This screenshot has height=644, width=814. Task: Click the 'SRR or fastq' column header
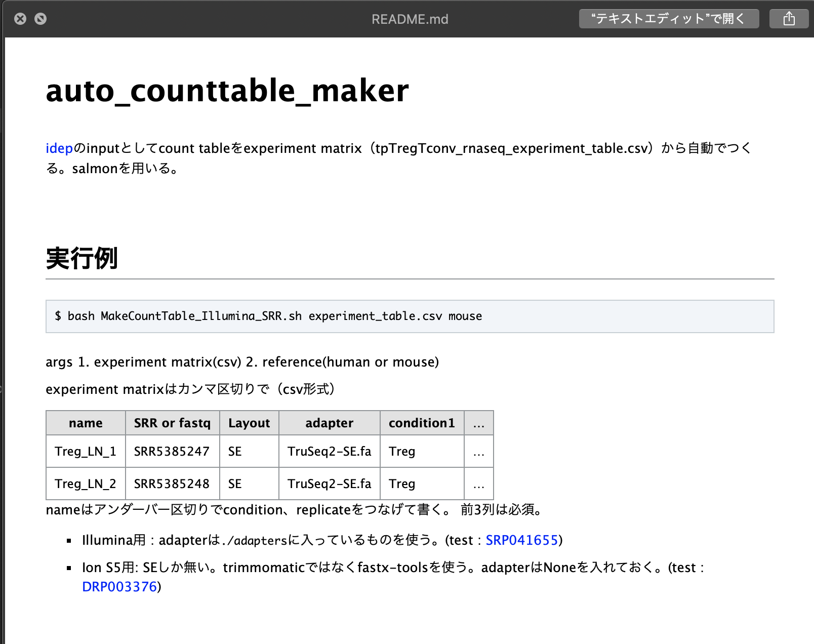(x=172, y=423)
